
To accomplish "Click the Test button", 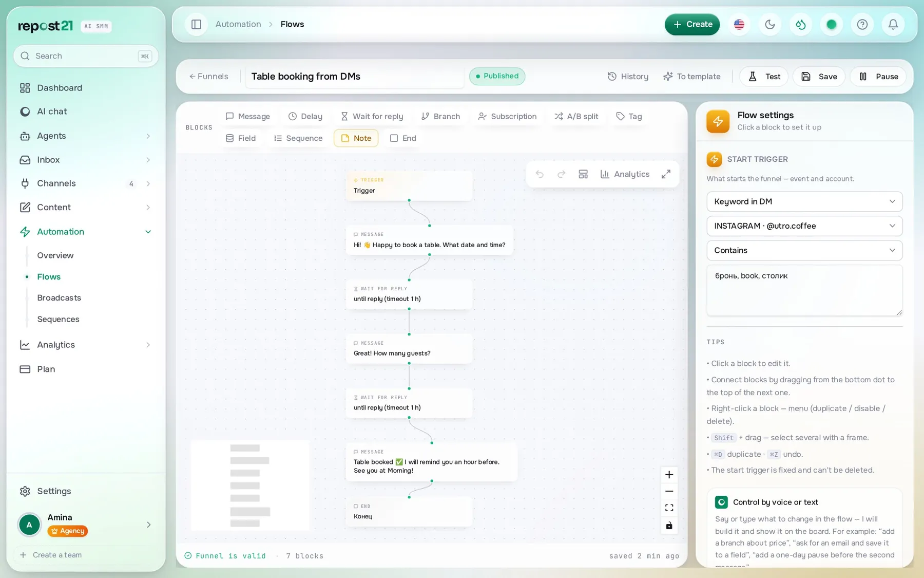I will (764, 77).
